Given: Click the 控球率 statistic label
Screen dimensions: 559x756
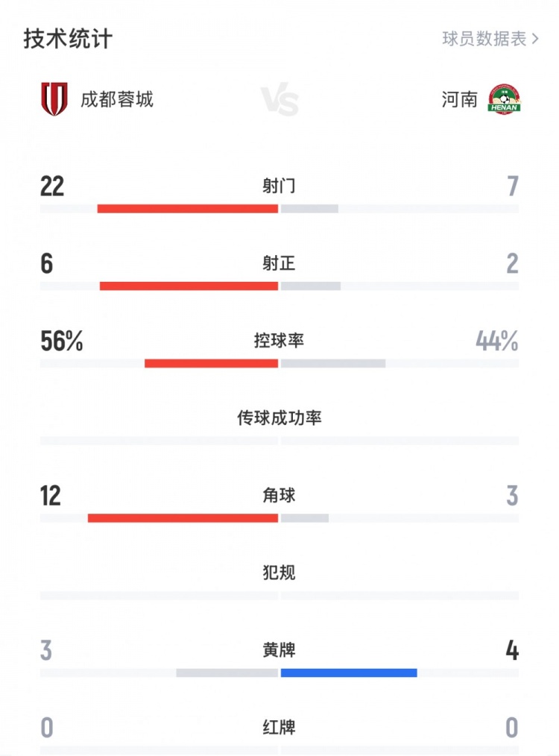Looking at the screenshot, I should pos(279,341).
